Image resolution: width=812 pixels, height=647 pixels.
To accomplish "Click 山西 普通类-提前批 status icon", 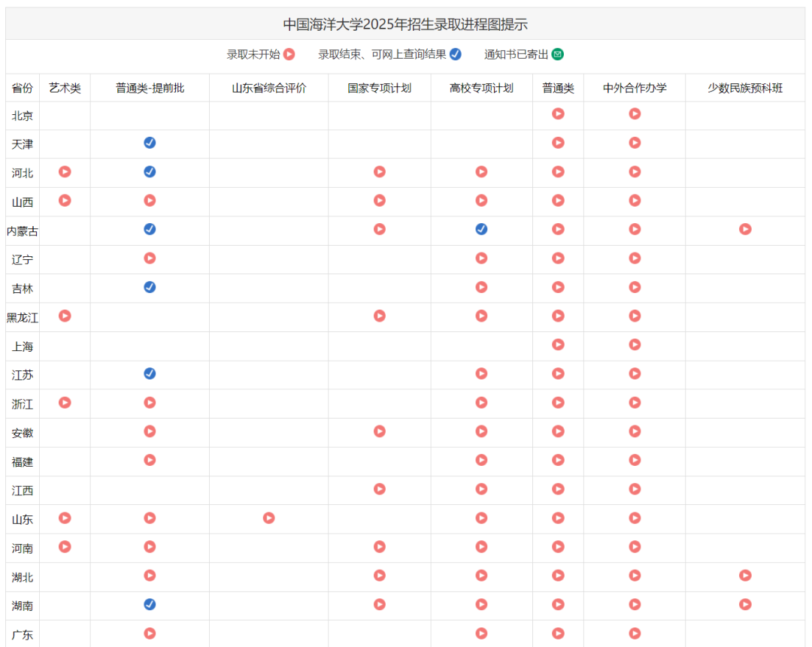I will [x=150, y=201].
